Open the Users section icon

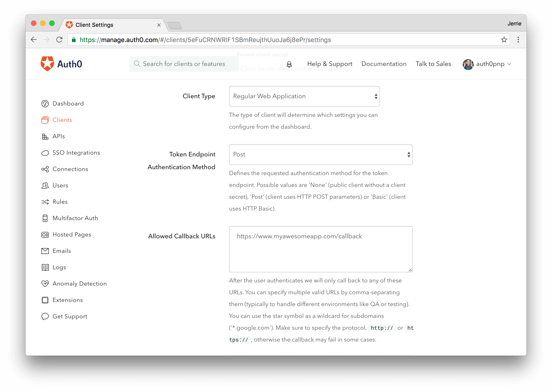pyautogui.click(x=45, y=185)
